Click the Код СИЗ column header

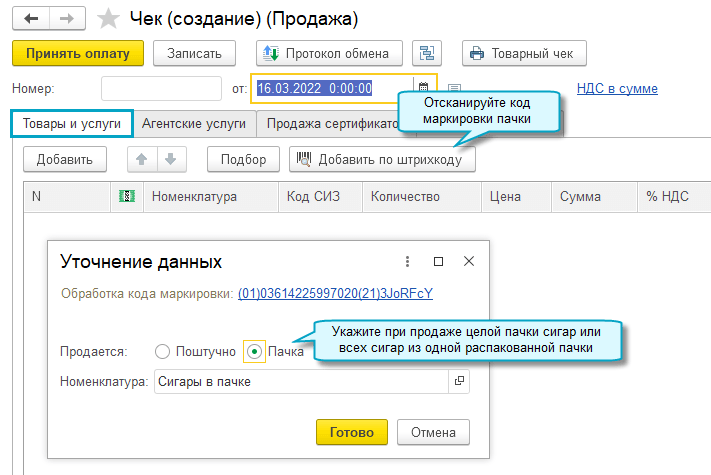tap(321, 196)
